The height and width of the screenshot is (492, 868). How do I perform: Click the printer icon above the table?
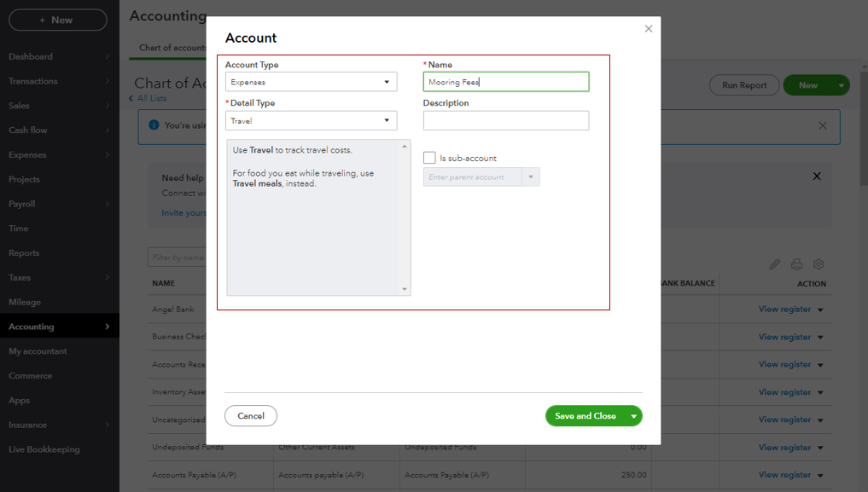[796, 264]
